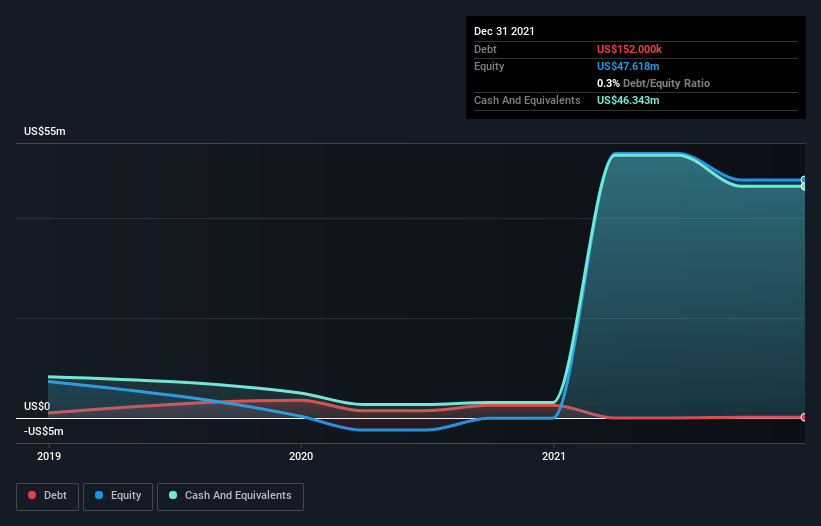Click the US$0 axis label
The image size is (821, 526).
(37, 406)
